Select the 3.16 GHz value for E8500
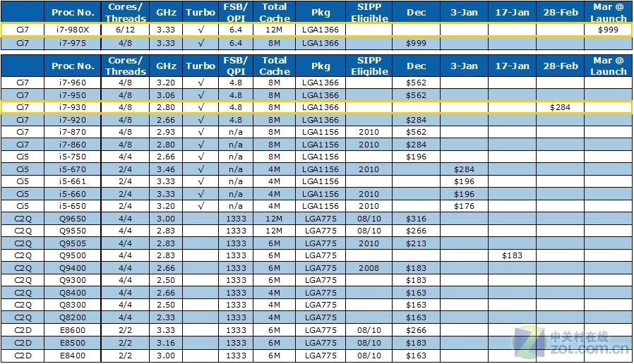 click(x=166, y=343)
